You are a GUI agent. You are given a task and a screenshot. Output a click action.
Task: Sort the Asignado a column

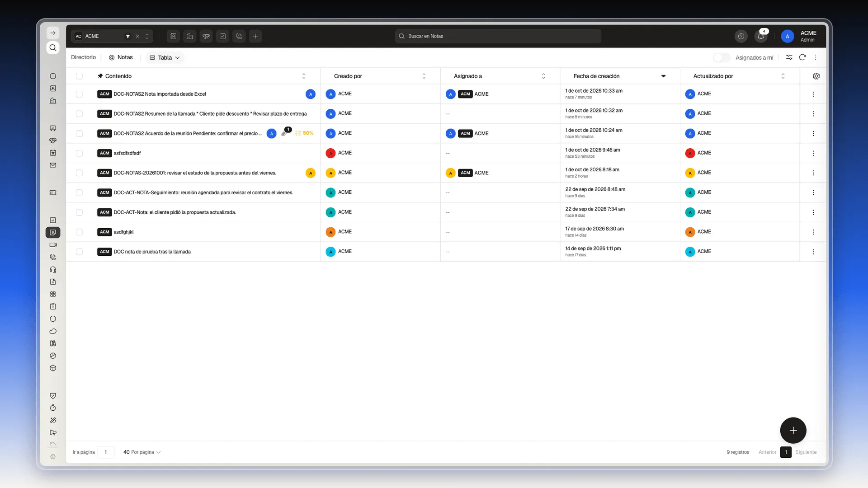coord(543,76)
